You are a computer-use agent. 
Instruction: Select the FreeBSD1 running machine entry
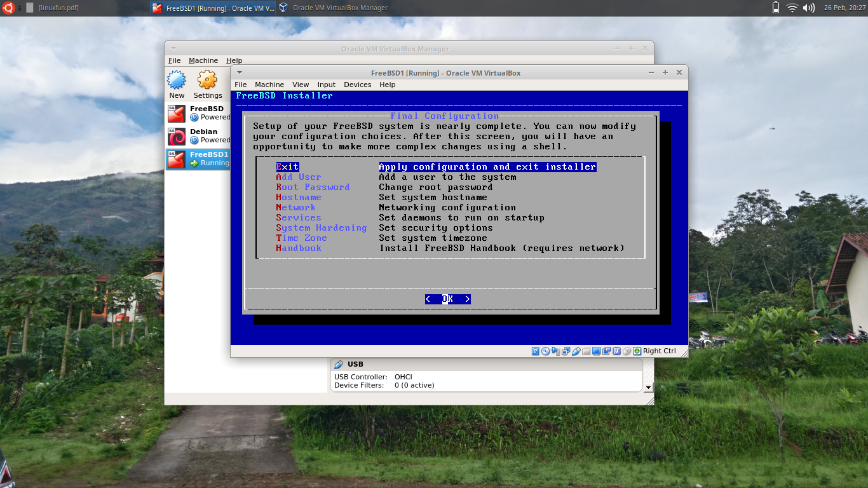(x=198, y=159)
